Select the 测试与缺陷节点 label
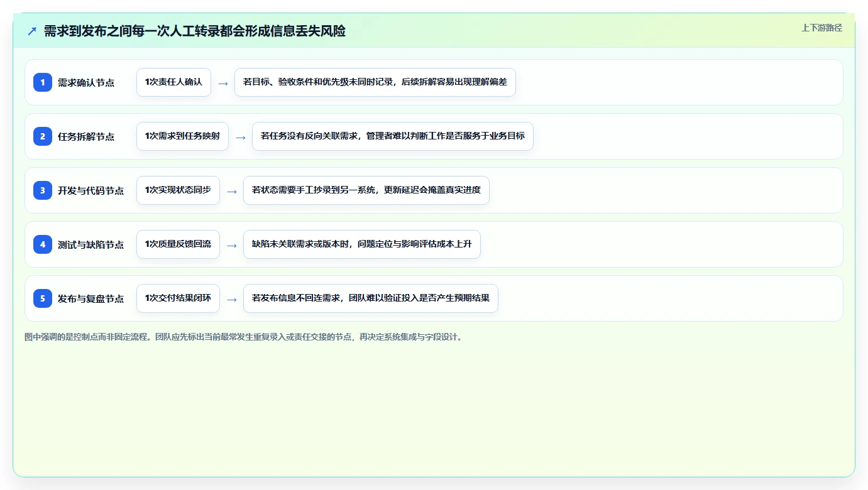 click(91, 244)
